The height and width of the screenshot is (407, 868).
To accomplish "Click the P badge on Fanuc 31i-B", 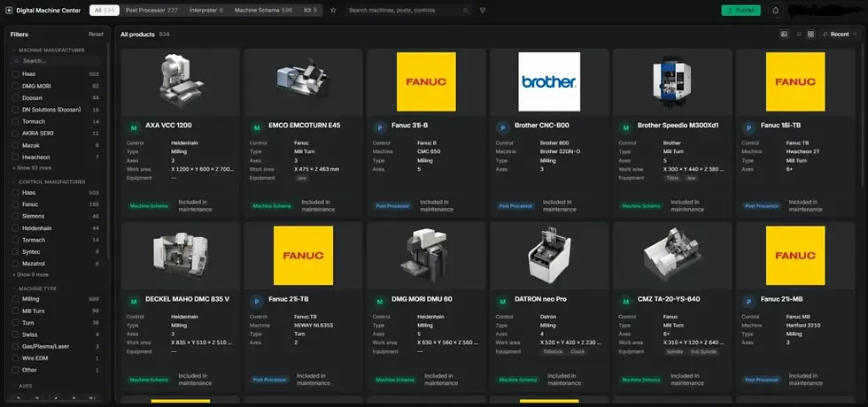I will 380,127.
